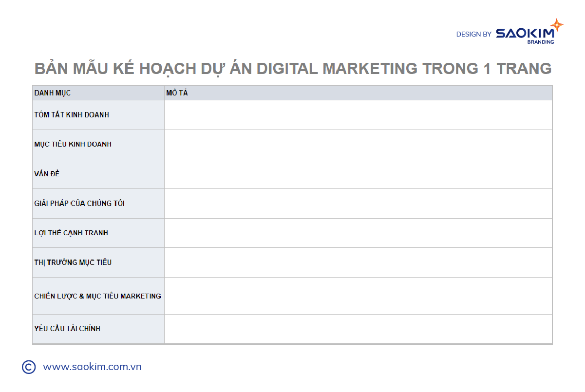Open the www.saokim.com.vn link
This screenshot has height=392, width=585.
pos(92,367)
